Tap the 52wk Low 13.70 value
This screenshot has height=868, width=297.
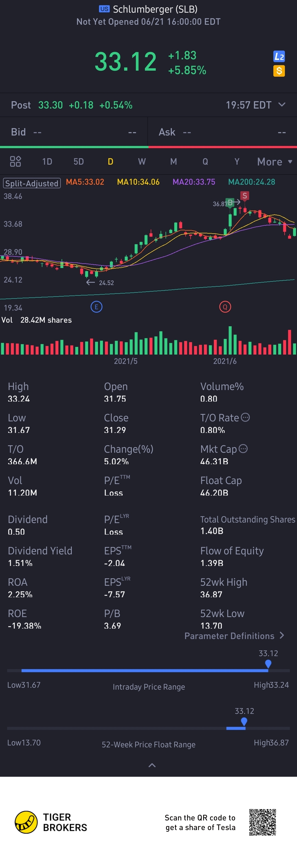[x=211, y=626]
